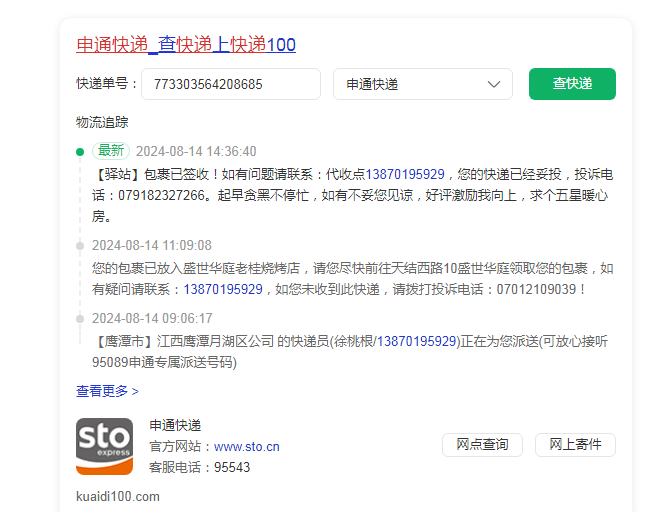661x512 pixels.
Task: Click the 您的包裹已放入盛世华庭老桂烧烤店 message
Action: pyautogui.click(x=352, y=279)
